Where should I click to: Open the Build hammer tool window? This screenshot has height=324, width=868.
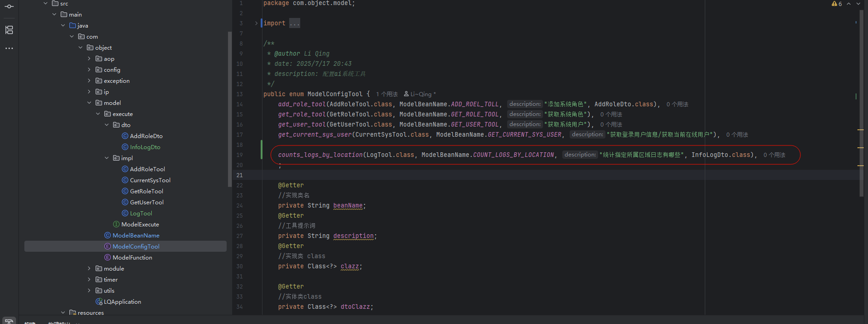tap(9, 321)
